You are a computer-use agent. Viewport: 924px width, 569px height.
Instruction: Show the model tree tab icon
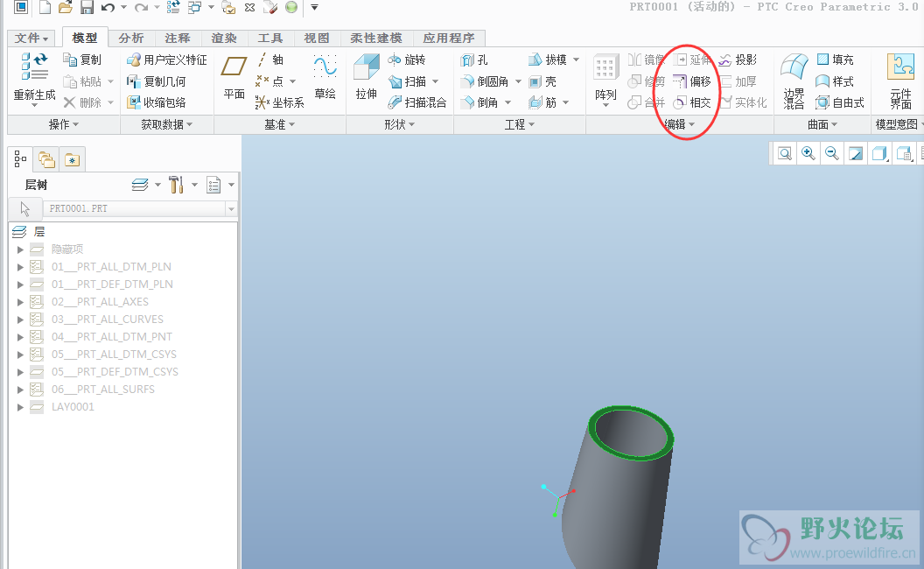click(x=21, y=159)
